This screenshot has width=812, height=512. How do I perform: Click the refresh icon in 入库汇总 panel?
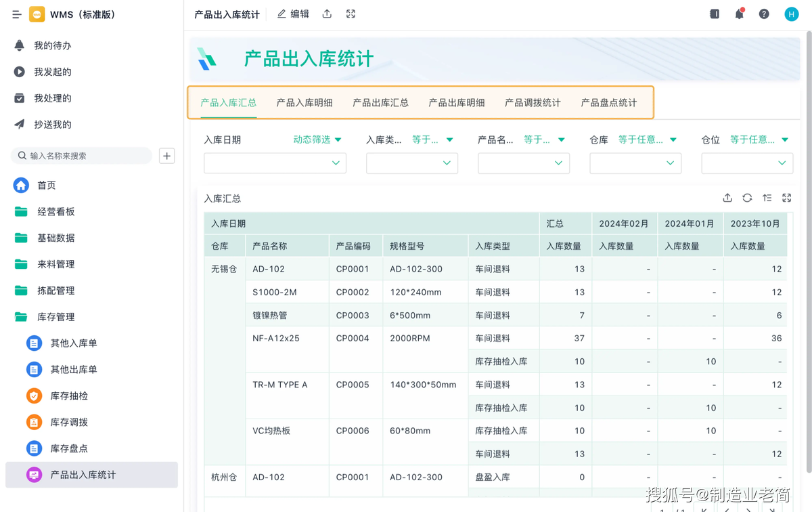click(747, 198)
